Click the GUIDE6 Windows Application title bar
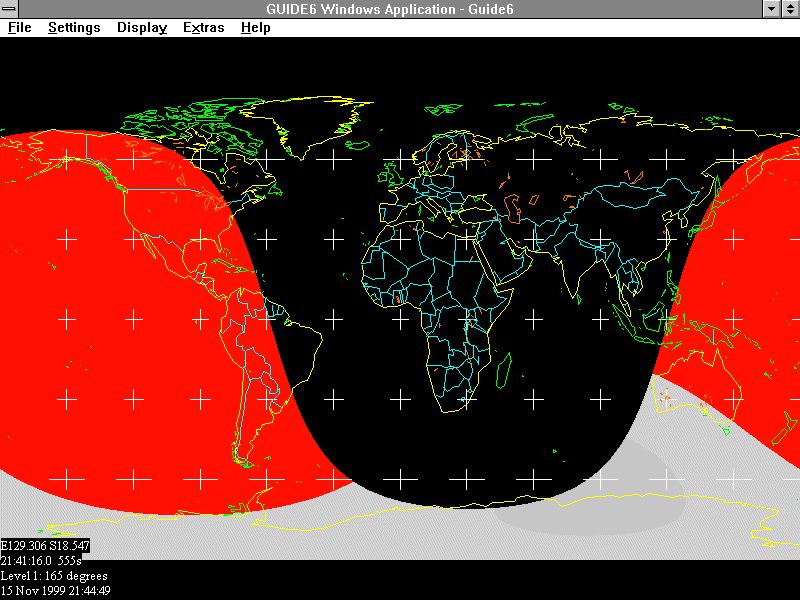The image size is (800, 600). 400,8
